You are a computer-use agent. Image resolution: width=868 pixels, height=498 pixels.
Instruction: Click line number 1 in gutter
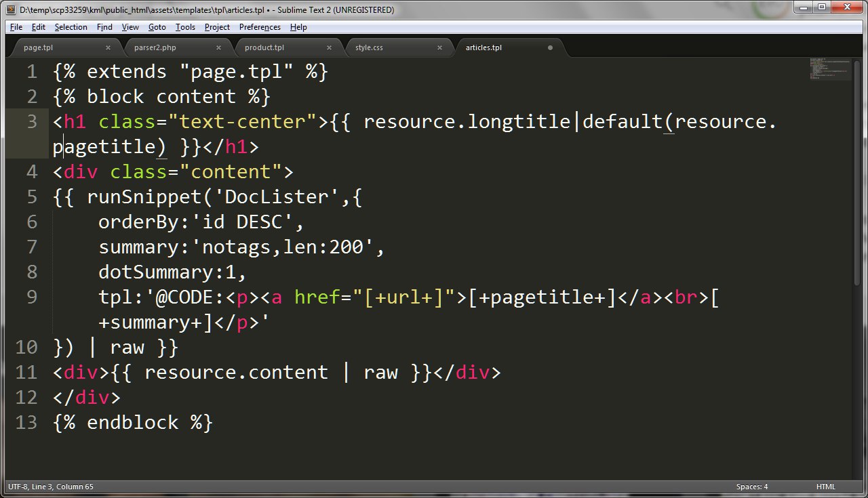click(x=32, y=72)
